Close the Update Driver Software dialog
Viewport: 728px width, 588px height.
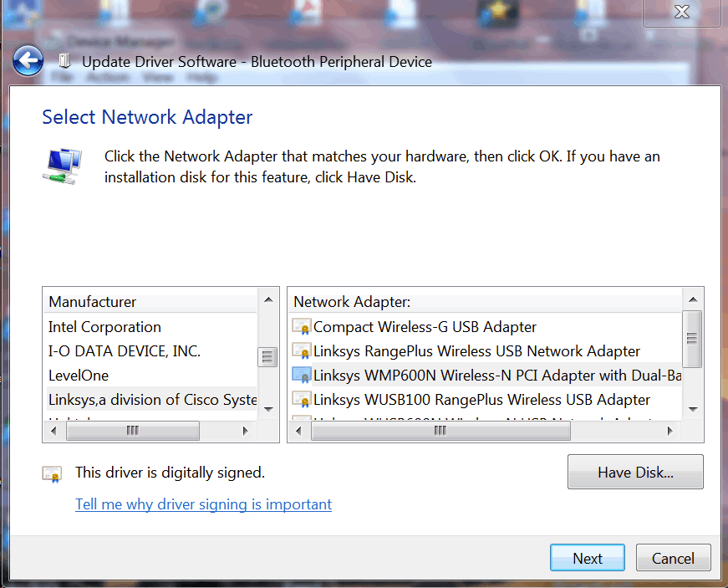tap(681, 12)
